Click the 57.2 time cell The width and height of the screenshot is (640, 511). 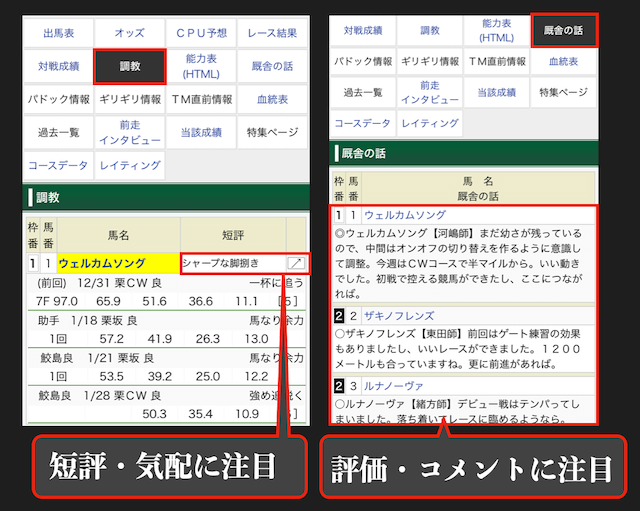click(111, 339)
